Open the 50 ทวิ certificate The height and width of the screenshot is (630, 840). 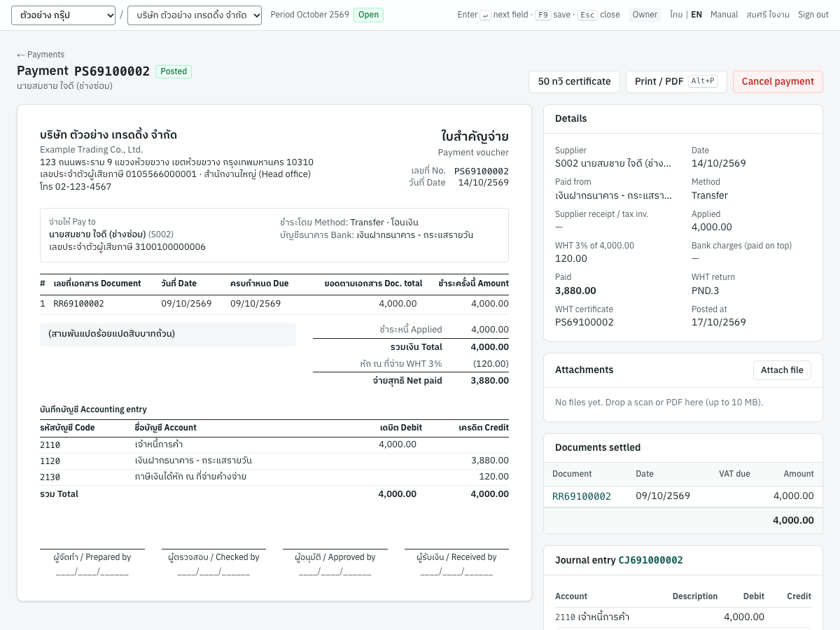574,81
